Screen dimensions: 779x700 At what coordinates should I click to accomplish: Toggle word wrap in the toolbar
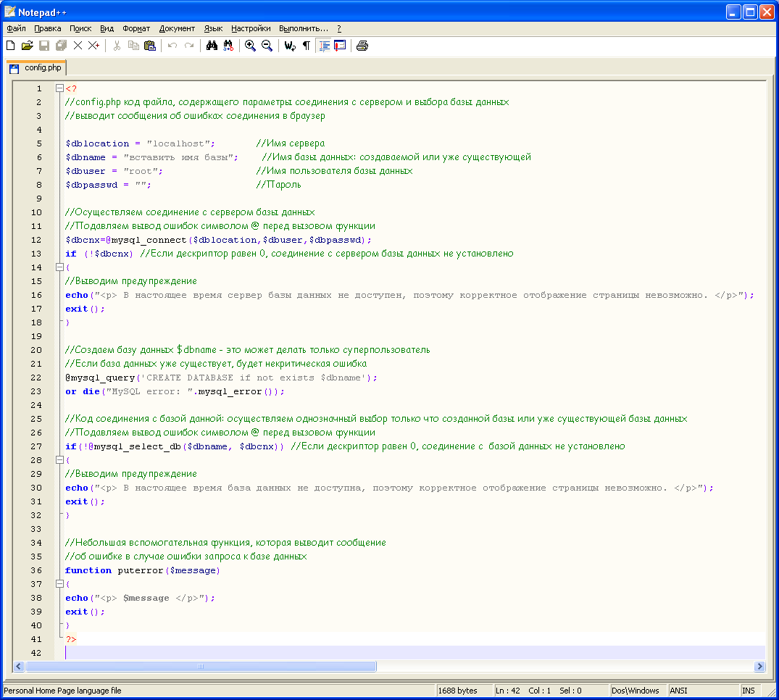pos(289,46)
